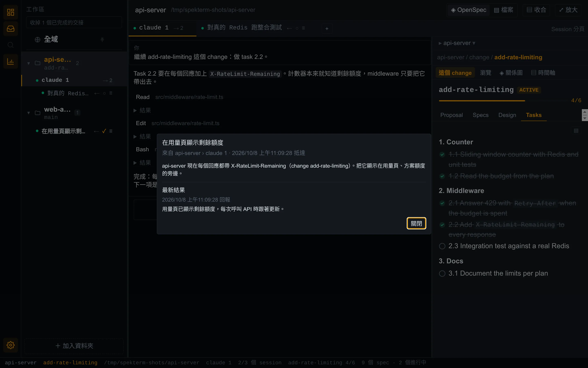Expand 結果 under Read rate-limit.ts
This screenshot has width=588, height=368.
point(142,110)
